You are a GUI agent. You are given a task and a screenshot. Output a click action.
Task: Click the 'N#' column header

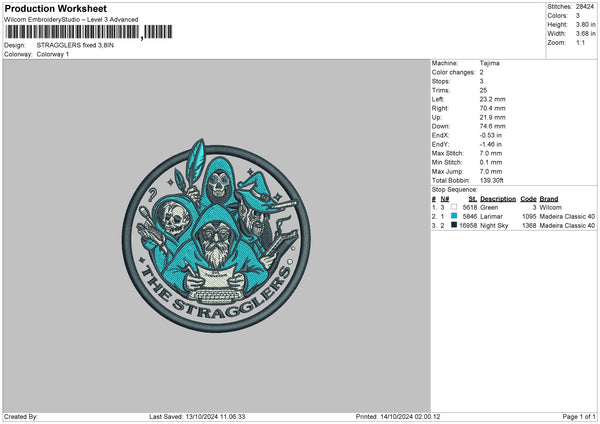coord(445,199)
